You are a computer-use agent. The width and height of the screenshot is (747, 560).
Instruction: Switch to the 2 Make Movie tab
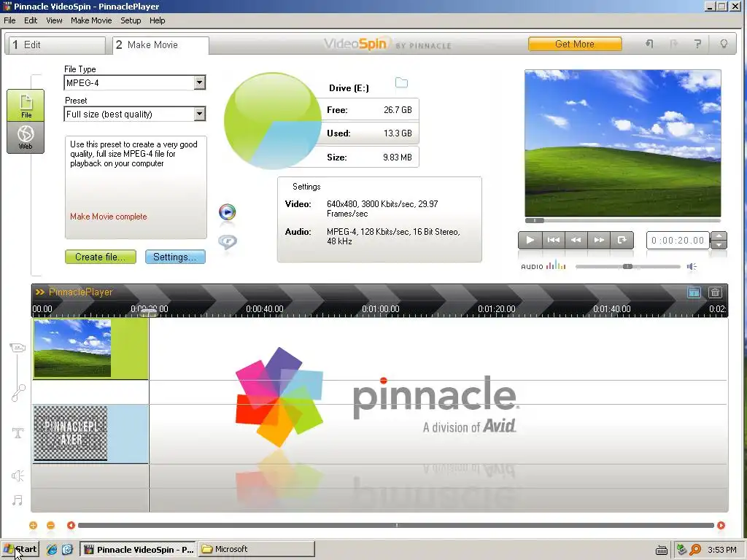click(160, 45)
